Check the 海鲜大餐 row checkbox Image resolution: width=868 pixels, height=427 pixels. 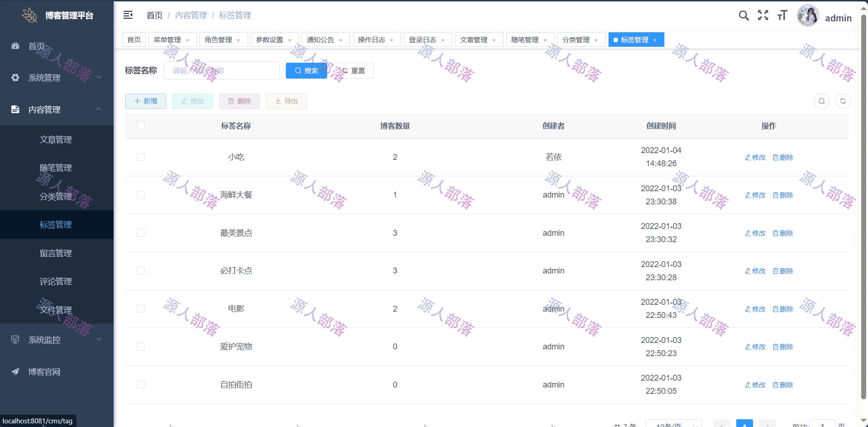click(x=141, y=195)
